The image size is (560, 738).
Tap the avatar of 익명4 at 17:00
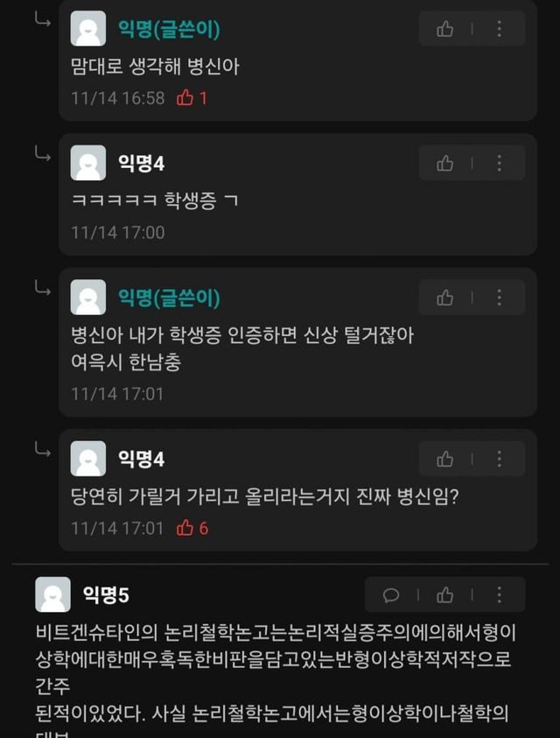point(88,163)
